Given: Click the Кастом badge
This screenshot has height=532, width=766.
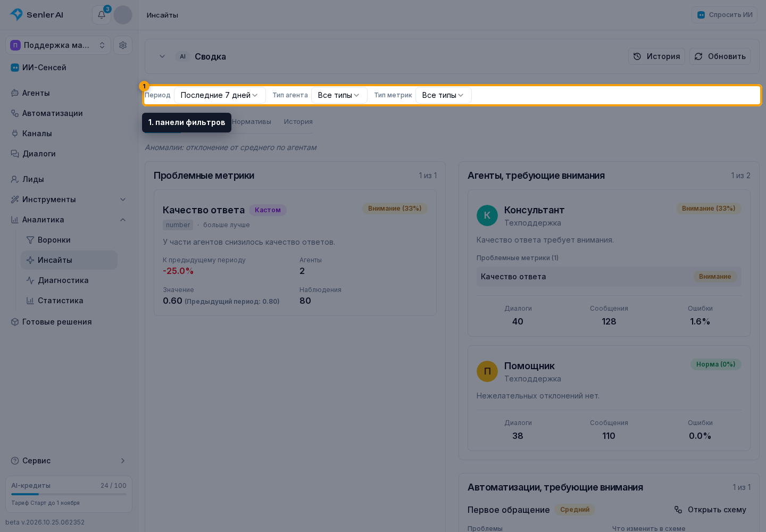Looking at the screenshot, I should click(x=268, y=210).
